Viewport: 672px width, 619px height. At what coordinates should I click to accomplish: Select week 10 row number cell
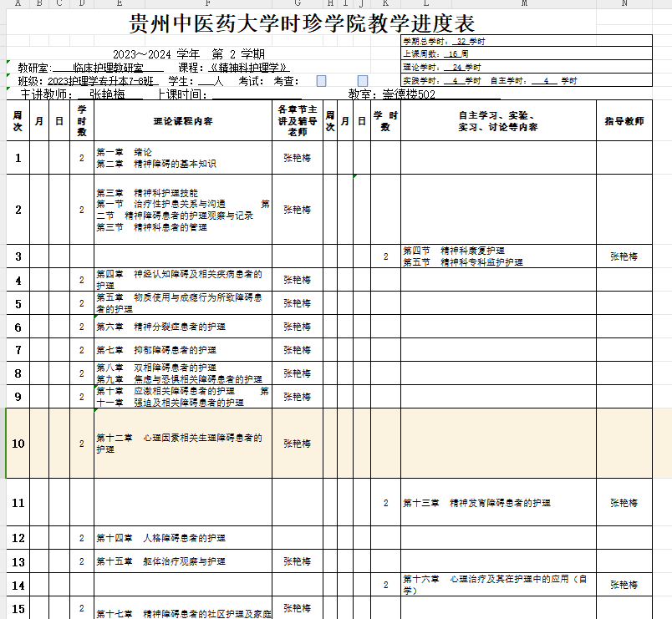click(18, 444)
